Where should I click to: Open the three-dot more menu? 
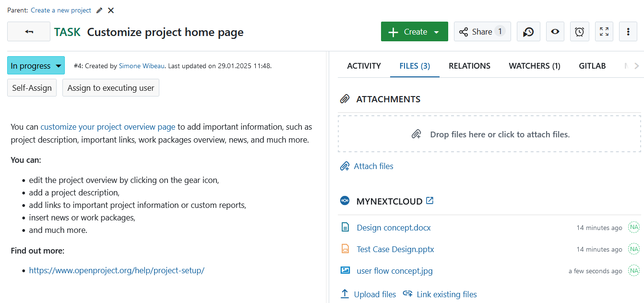point(628,32)
